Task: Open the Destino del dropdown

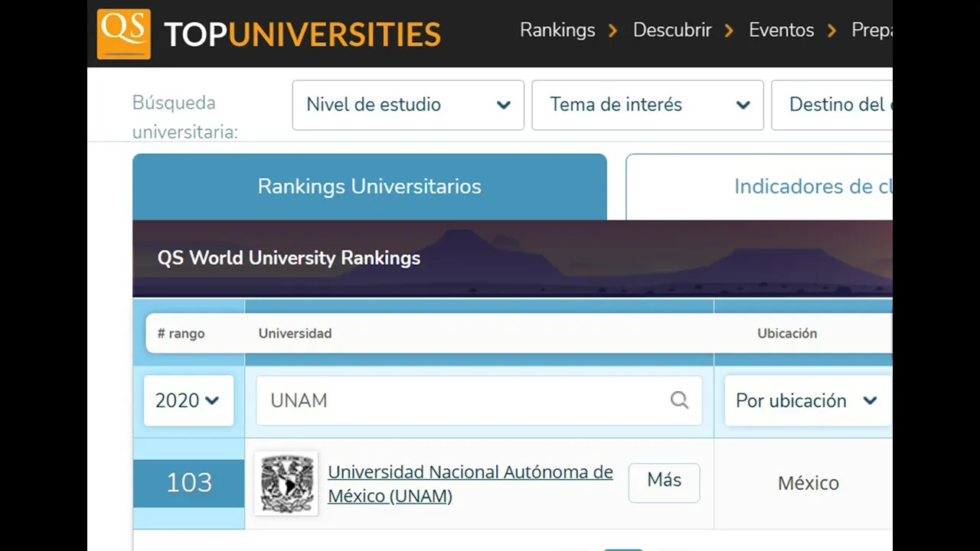Action: (x=832, y=105)
